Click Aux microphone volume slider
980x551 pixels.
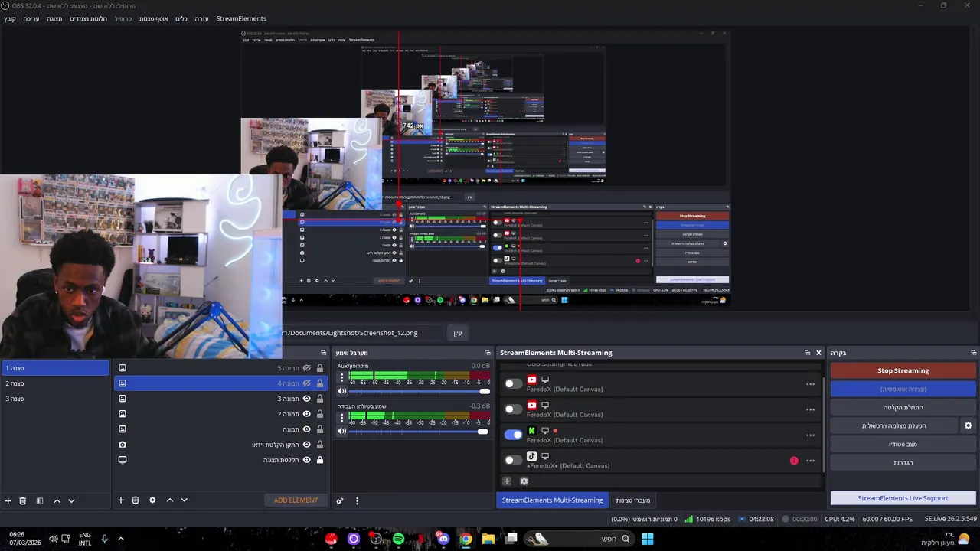click(418, 391)
